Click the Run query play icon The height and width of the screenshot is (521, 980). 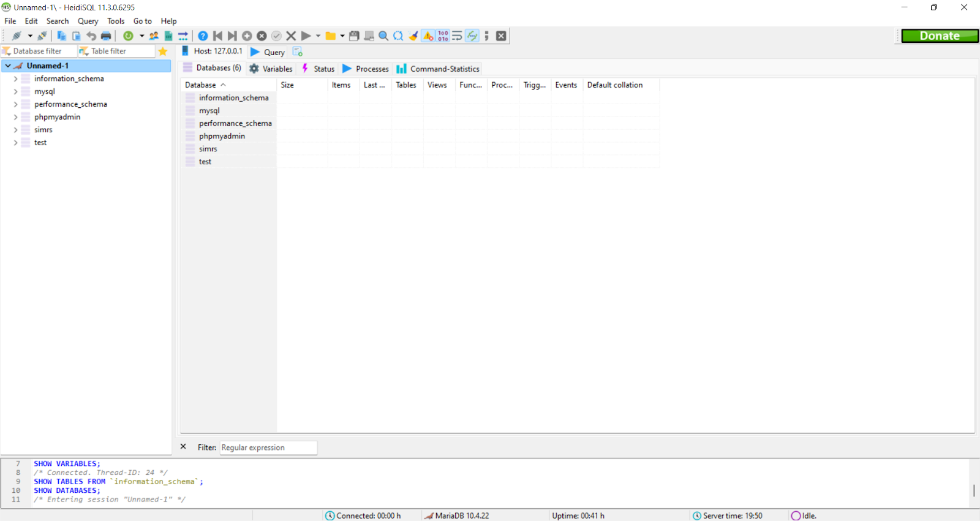coord(306,36)
